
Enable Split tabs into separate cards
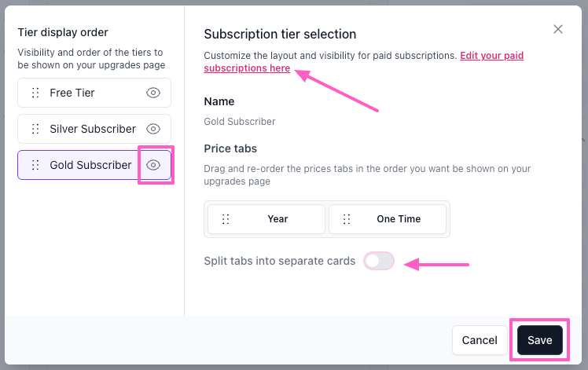click(x=379, y=261)
